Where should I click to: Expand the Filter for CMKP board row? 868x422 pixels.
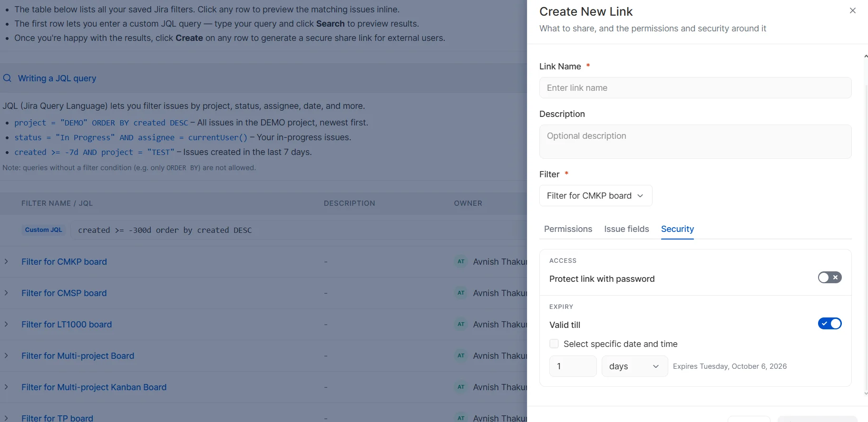point(6,261)
